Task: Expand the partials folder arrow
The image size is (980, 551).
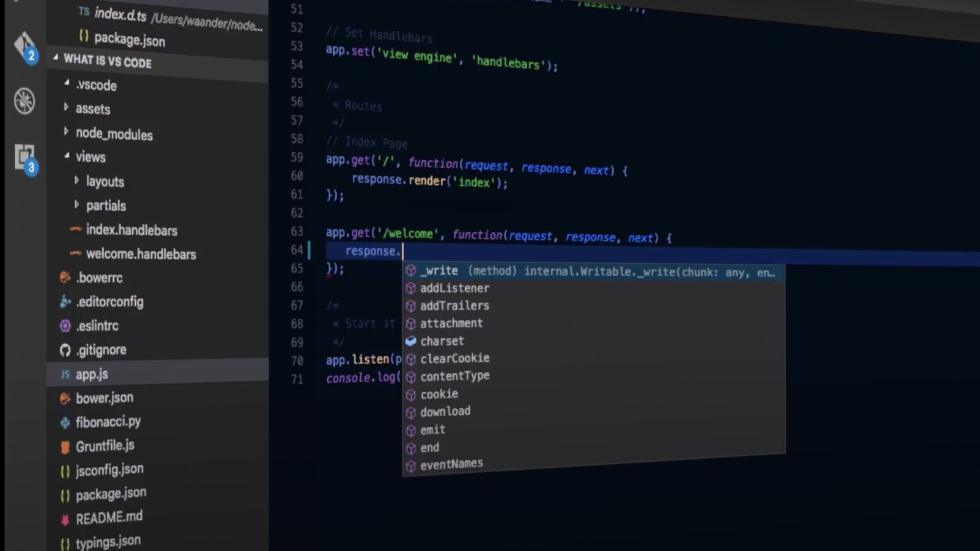Action: point(77,204)
